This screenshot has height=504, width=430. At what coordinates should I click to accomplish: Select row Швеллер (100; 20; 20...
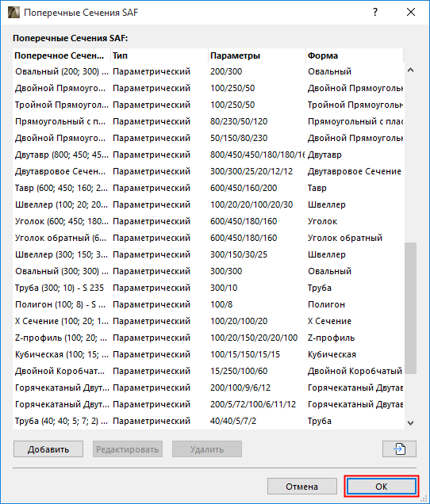[208, 204]
